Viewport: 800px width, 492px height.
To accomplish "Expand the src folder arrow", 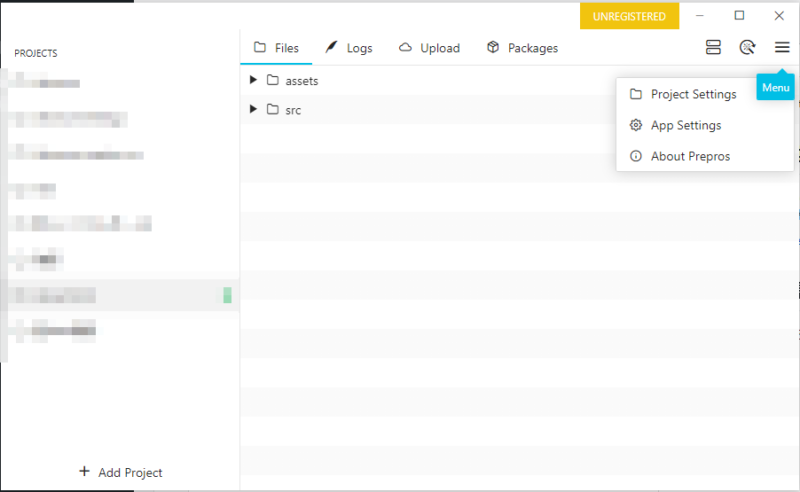I will point(253,110).
